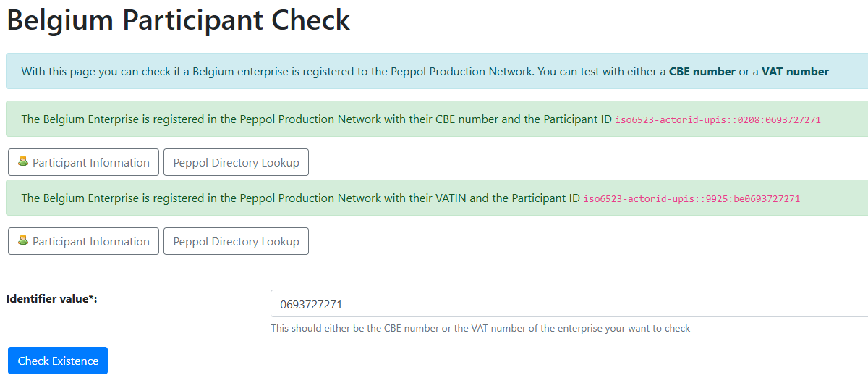Image resolution: width=868 pixels, height=383 pixels.
Task: Click the participant ID ending in 9925:be0693727271
Action: pyautogui.click(x=692, y=198)
